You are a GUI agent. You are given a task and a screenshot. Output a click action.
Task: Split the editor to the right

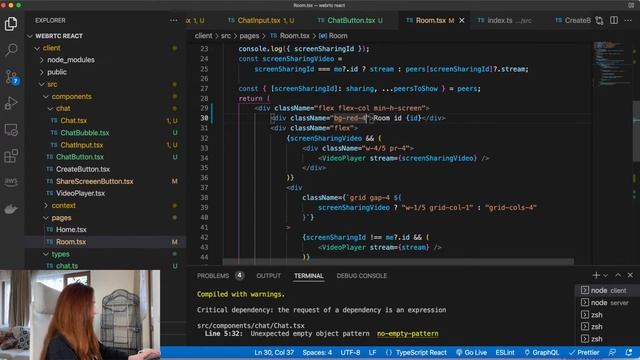614,20
